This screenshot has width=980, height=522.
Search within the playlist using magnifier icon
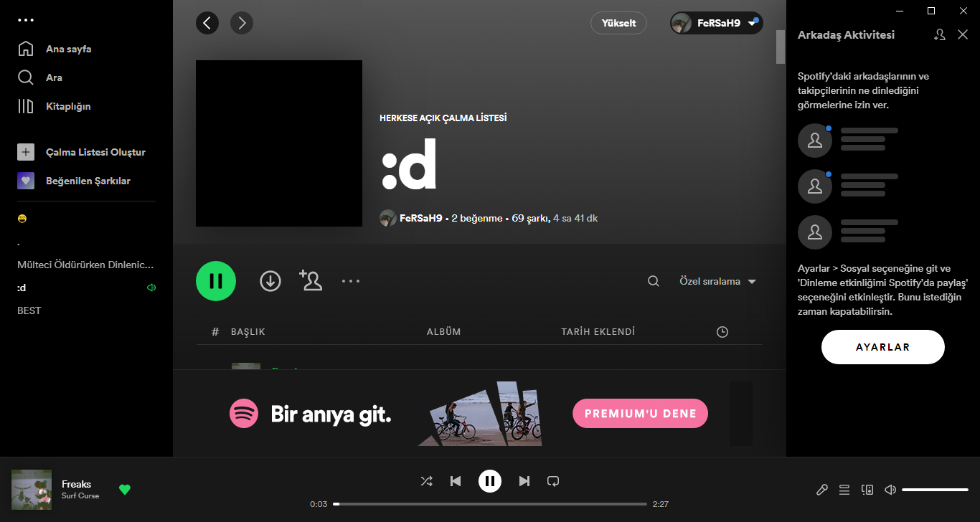[x=654, y=281]
